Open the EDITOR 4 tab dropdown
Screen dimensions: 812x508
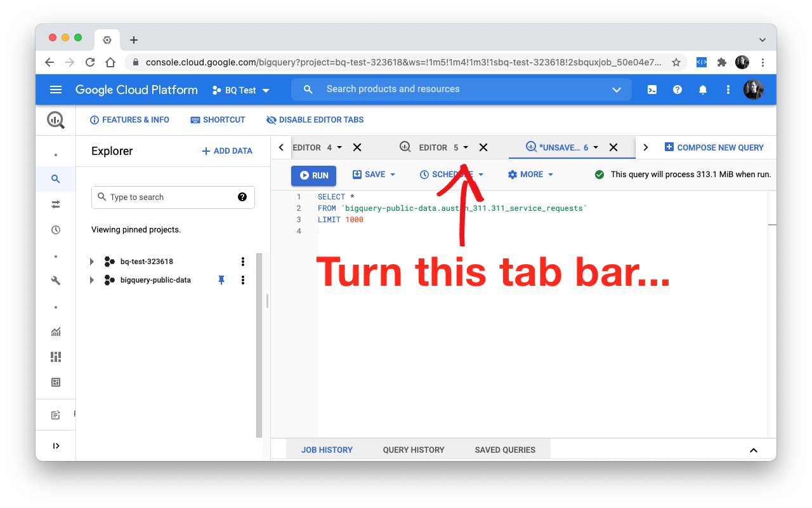click(x=339, y=147)
